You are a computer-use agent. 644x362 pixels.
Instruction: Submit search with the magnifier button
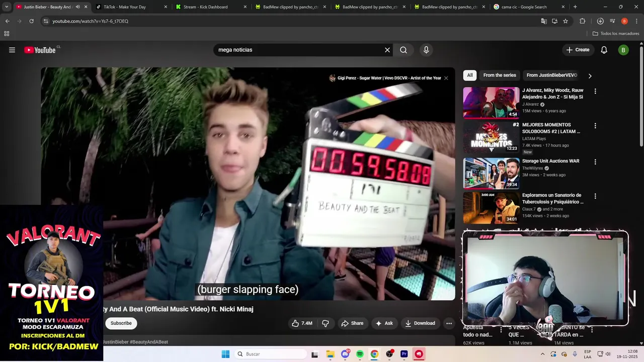click(404, 50)
